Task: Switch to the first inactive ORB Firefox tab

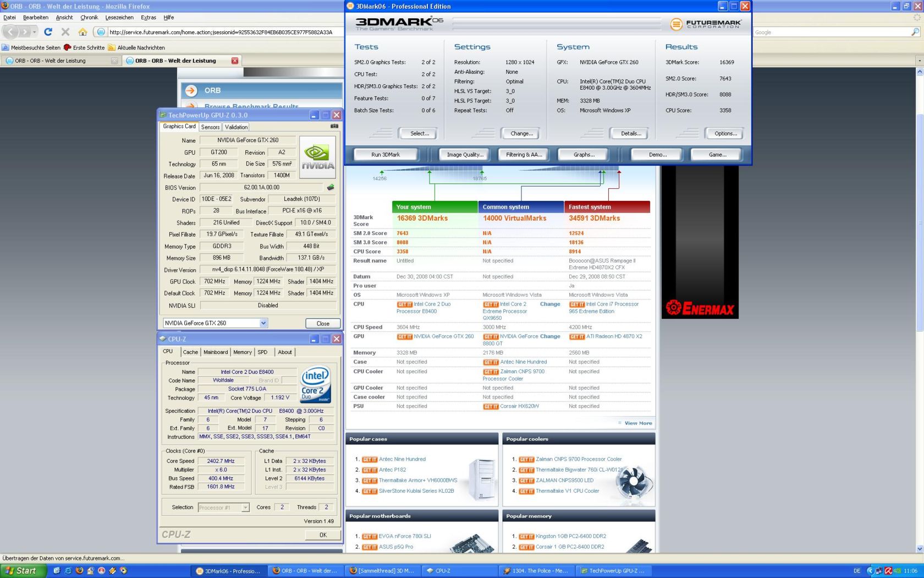Action: pyautogui.click(x=61, y=61)
